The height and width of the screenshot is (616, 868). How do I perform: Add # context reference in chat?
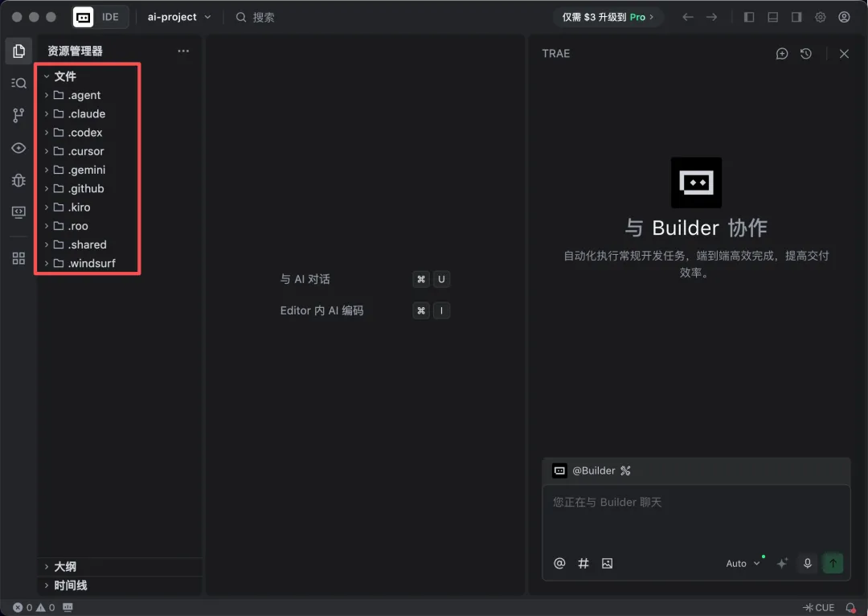[x=583, y=564]
